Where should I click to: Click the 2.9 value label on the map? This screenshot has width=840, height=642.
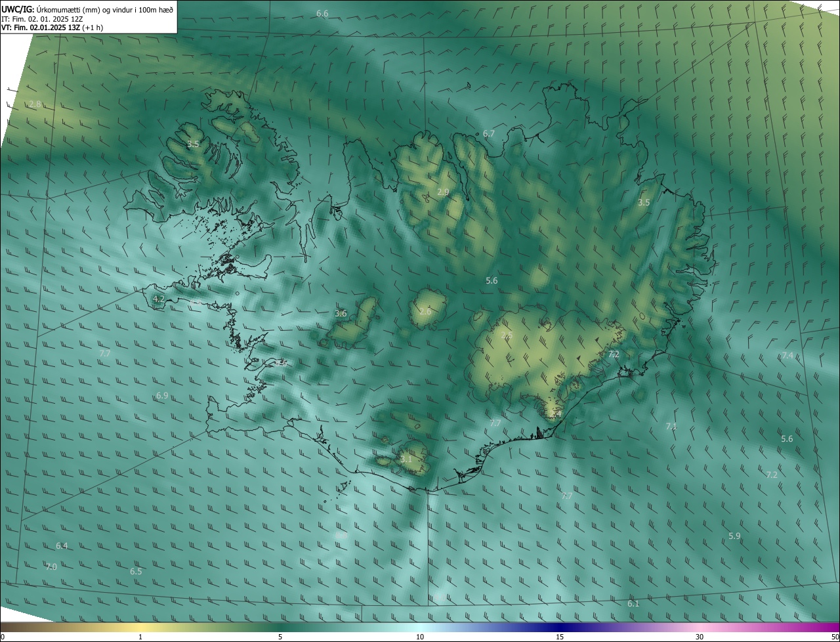(x=443, y=192)
